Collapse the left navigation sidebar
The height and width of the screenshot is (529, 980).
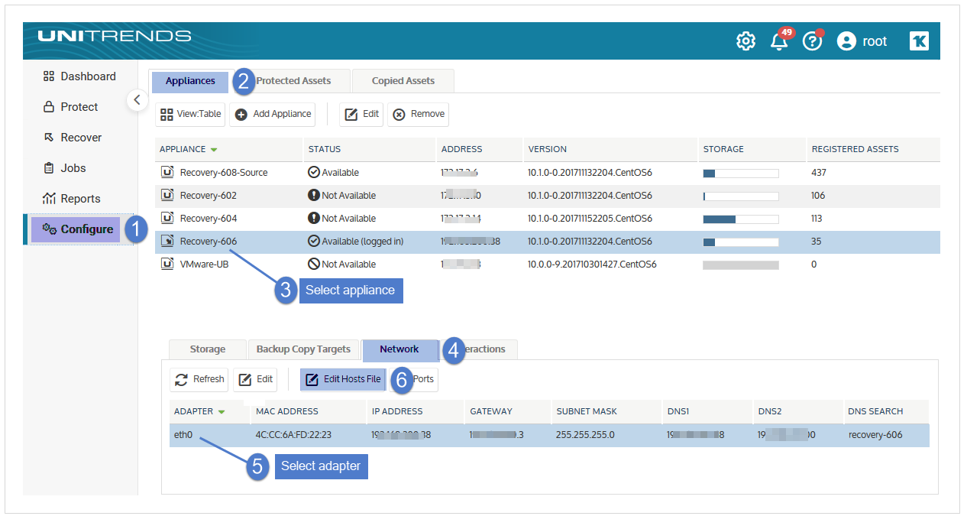(137, 99)
